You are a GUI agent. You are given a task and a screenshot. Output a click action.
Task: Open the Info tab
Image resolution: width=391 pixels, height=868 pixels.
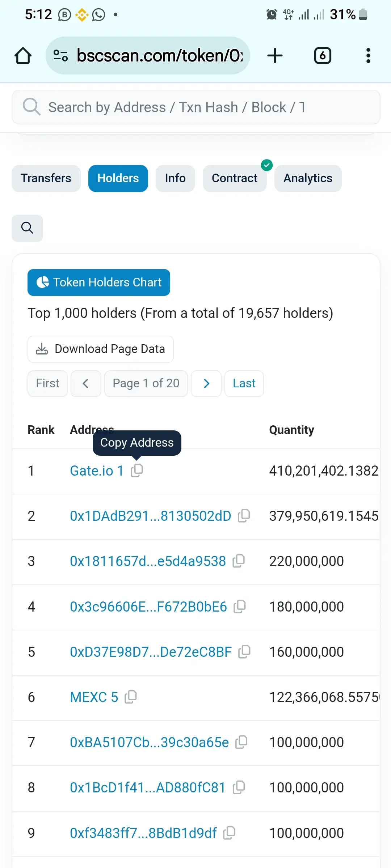[175, 178]
